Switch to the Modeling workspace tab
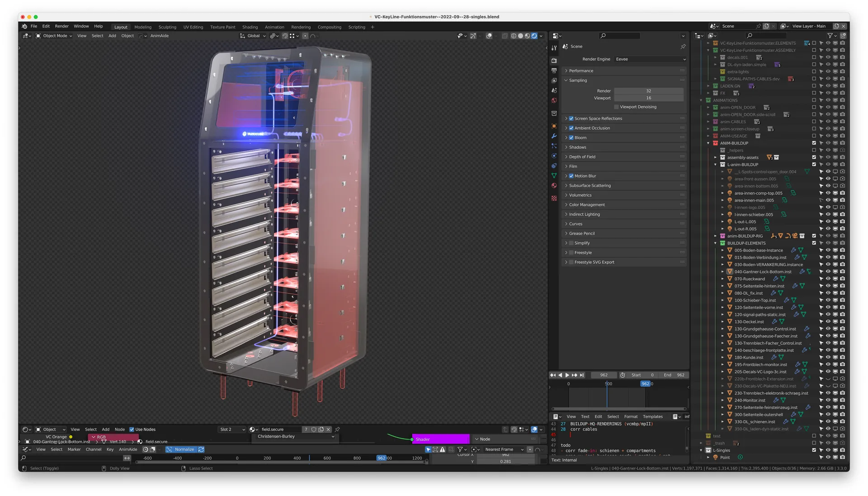Image resolution: width=868 pixels, height=496 pixels. (143, 27)
